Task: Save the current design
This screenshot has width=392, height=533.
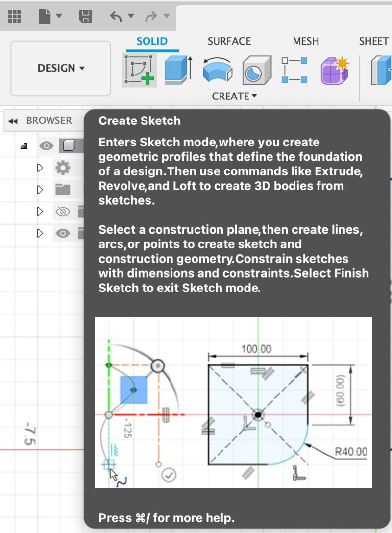Action: (x=85, y=16)
